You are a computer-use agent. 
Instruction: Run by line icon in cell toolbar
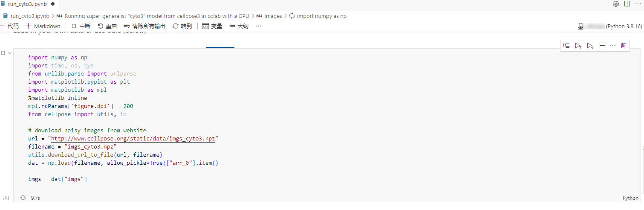point(566,46)
